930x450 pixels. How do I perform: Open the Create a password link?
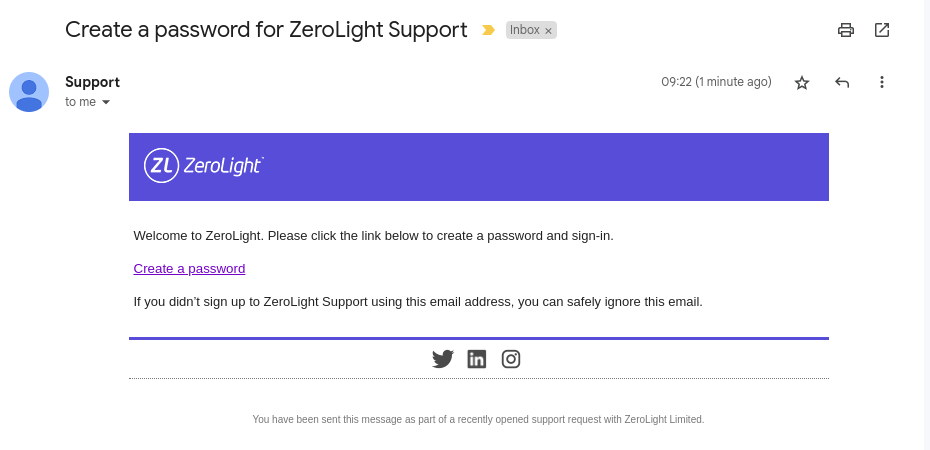click(x=189, y=269)
